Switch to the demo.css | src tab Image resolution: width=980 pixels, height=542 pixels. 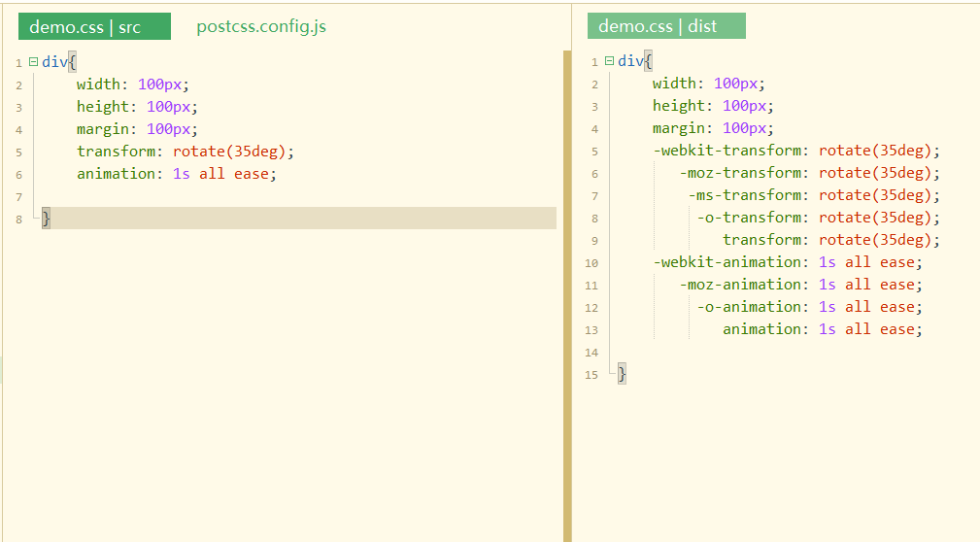tap(94, 27)
